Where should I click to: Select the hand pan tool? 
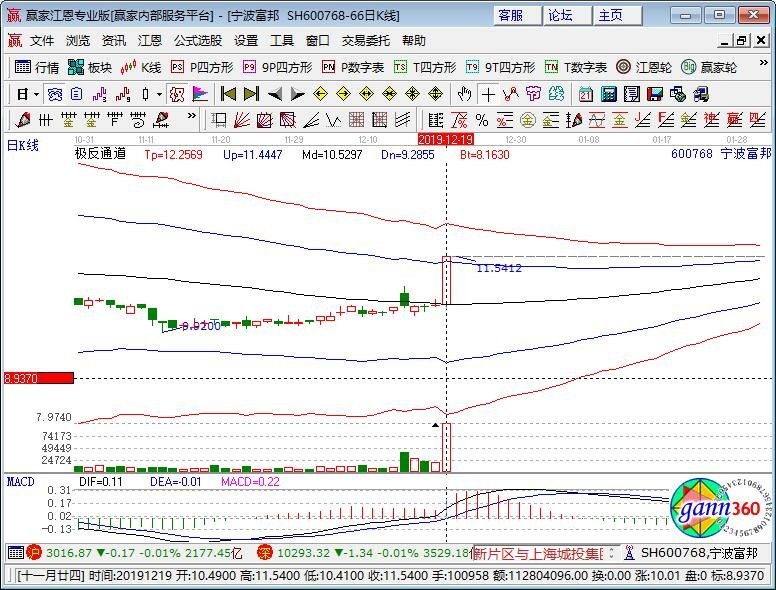click(x=464, y=94)
